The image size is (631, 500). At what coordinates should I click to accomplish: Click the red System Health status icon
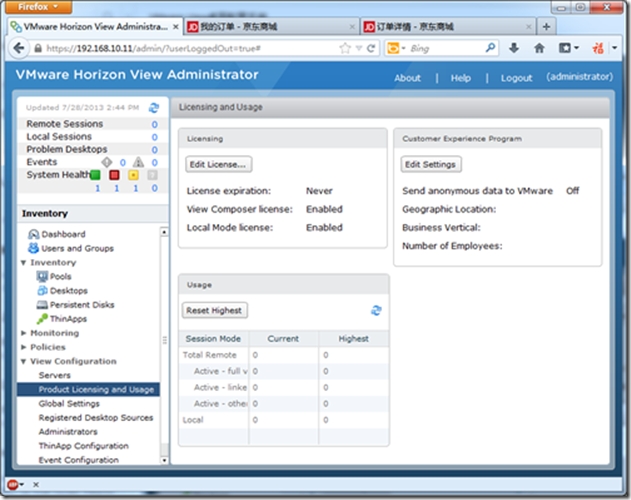(x=114, y=175)
